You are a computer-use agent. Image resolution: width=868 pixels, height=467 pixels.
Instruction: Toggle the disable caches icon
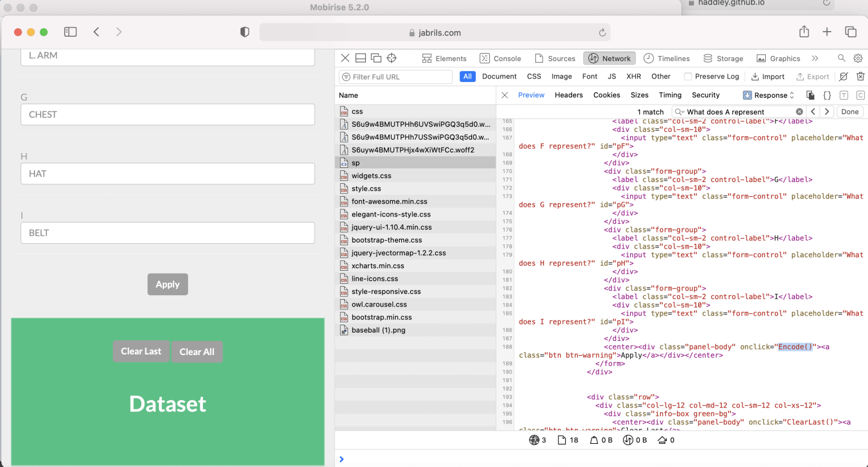843,76
